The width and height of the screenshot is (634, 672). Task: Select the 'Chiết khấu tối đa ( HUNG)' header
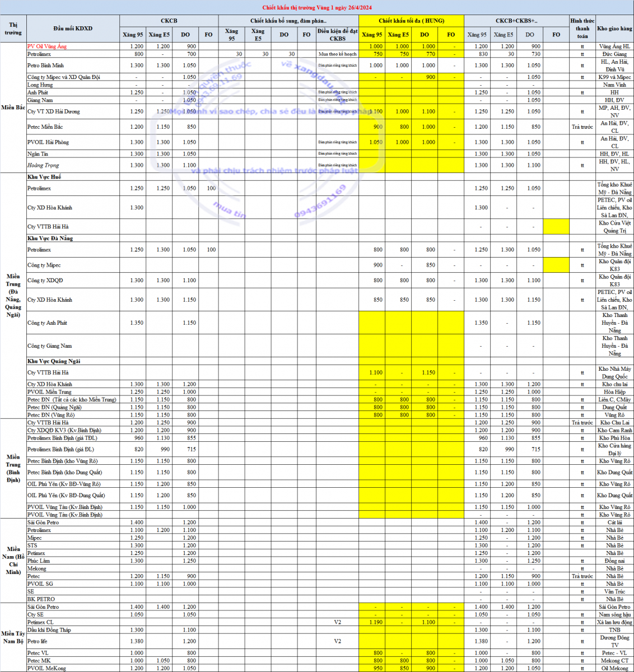(x=411, y=21)
